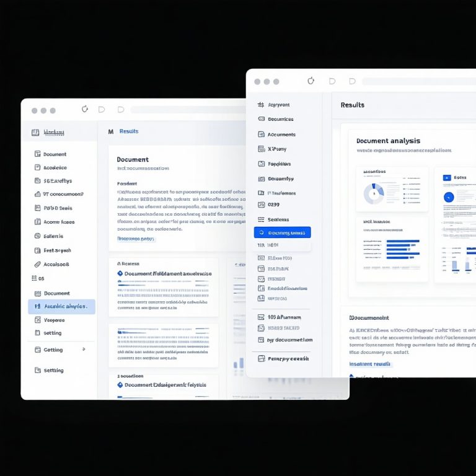The width and height of the screenshot is (476, 476).
Task: Click the lines icon beside 'Seelenss'
Action: [x=261, y=219]
